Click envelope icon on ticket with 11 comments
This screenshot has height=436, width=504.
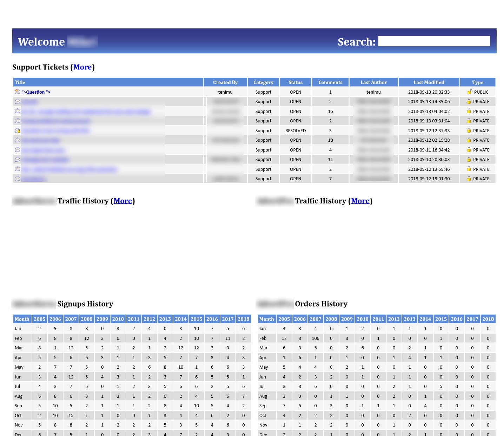pyautogui.click(x=17, y=159)
